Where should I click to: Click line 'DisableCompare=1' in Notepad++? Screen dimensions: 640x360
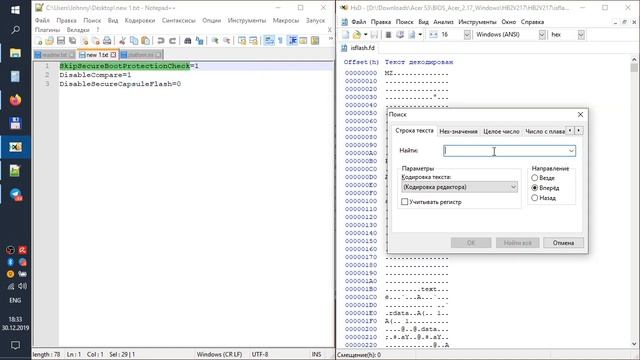(96, 75)
